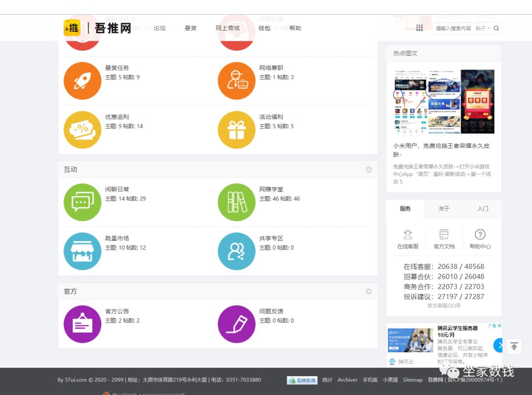
Task: Click the purple pen 问题反馈 icon
Action: point(236,324)
